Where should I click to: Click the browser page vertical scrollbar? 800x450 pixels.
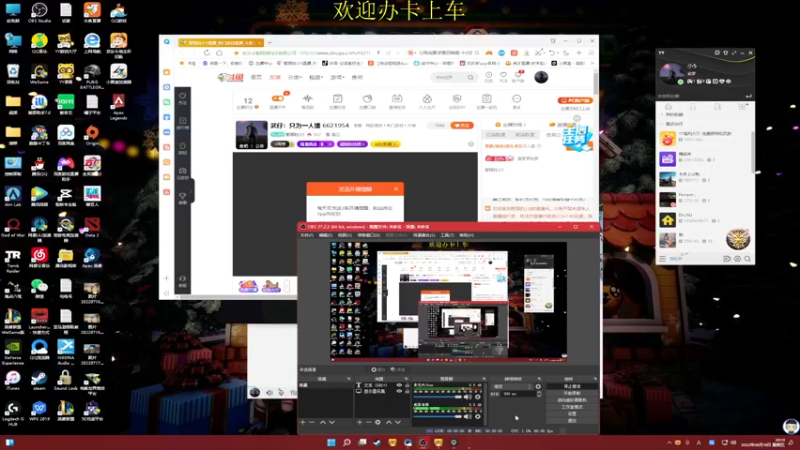click(x=595, y=82)
